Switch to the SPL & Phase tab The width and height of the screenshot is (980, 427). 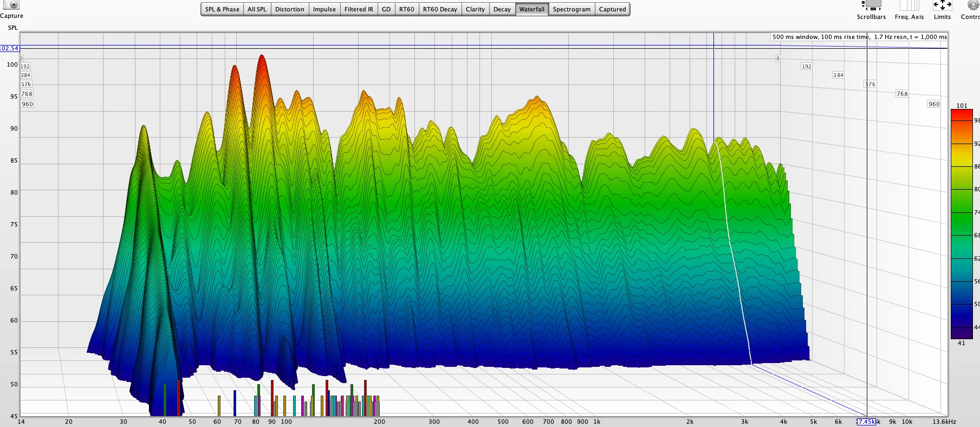pyautogui.click(x=222, y=9)
